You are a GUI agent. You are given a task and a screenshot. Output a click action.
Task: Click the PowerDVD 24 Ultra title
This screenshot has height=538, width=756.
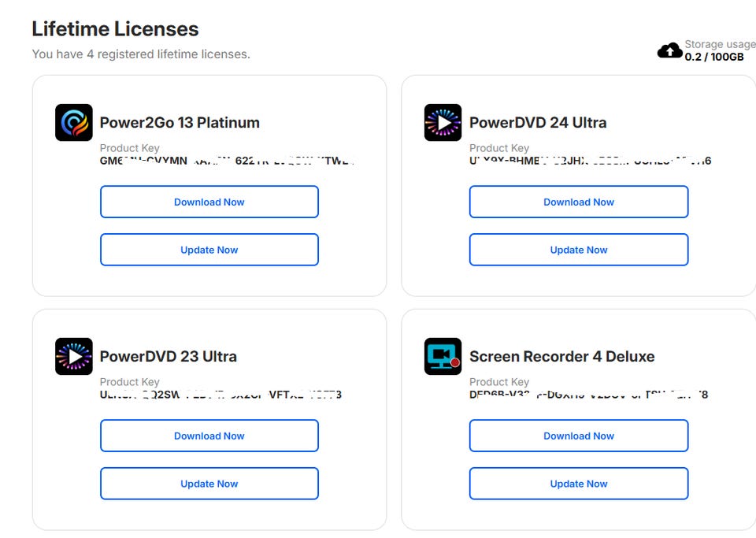coord(538,122)
